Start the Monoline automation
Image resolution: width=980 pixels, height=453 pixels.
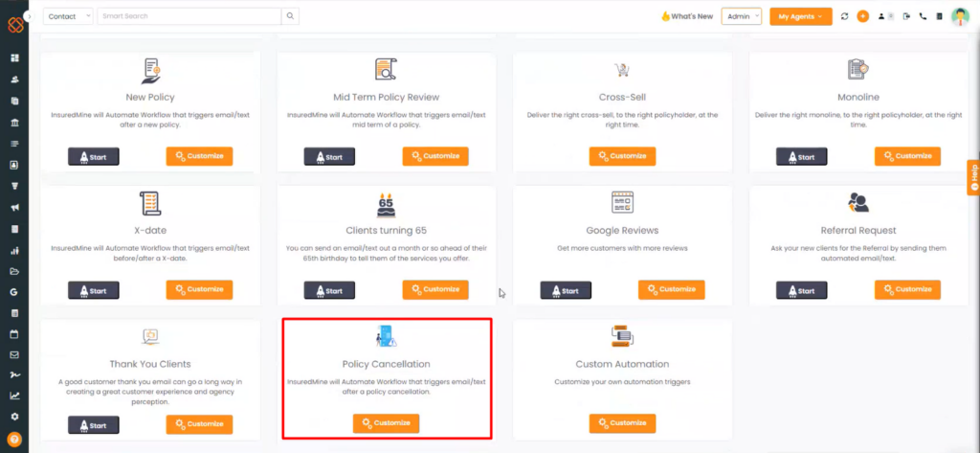click(801, 156)
